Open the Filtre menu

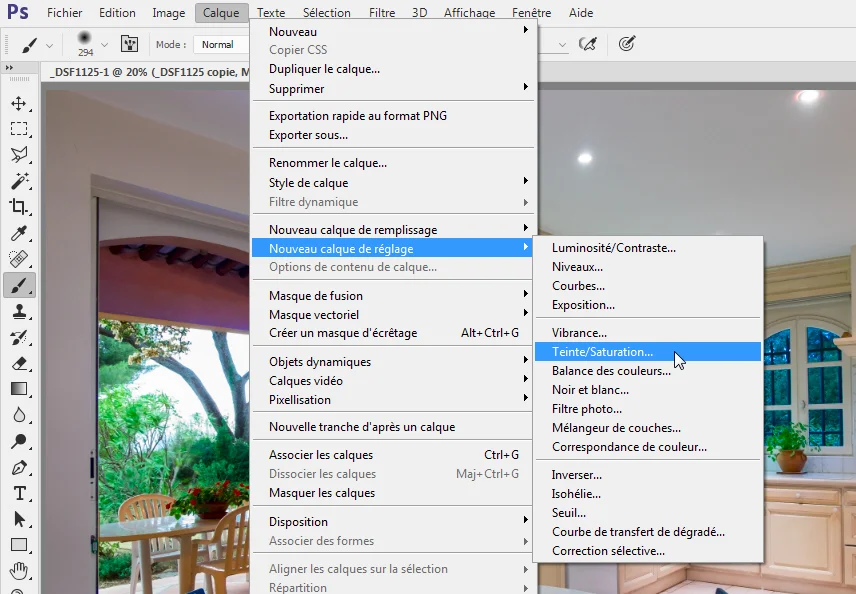tap(382, 13)
